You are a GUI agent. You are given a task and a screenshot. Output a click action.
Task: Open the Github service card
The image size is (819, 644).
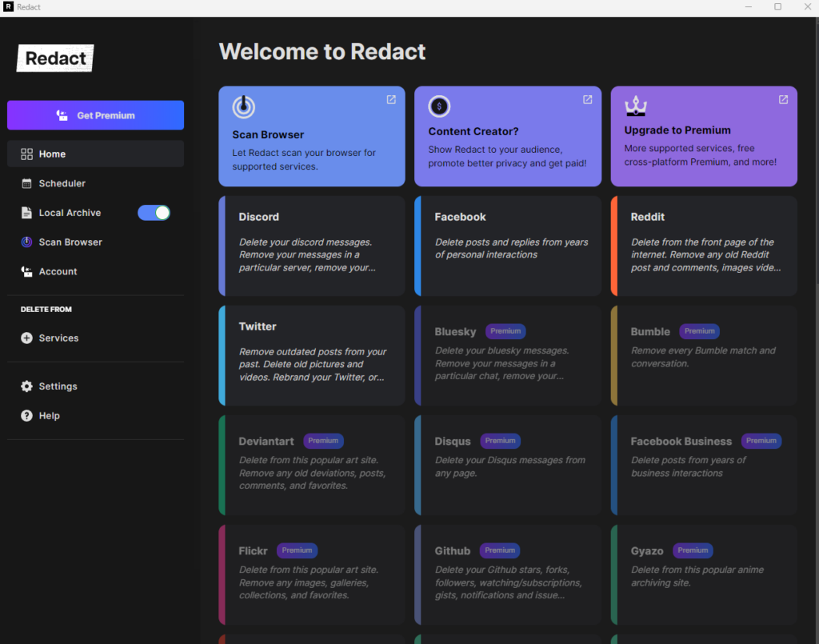tap(508, 575)
